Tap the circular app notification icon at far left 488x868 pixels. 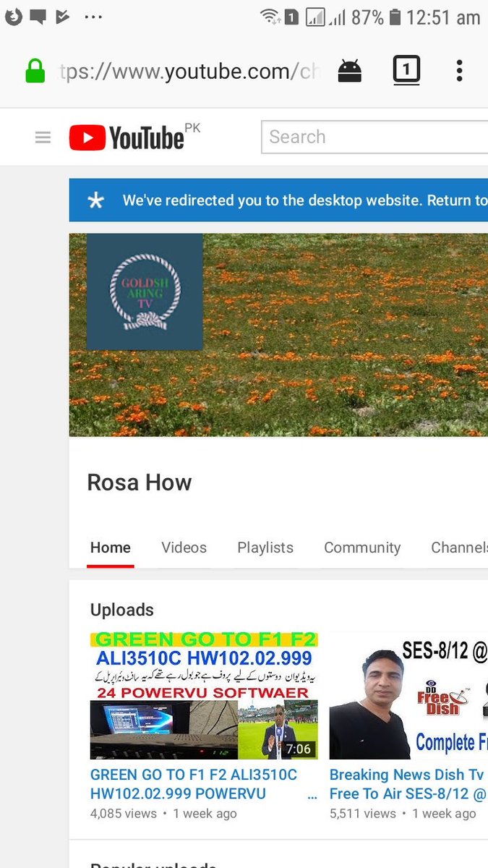14,17
